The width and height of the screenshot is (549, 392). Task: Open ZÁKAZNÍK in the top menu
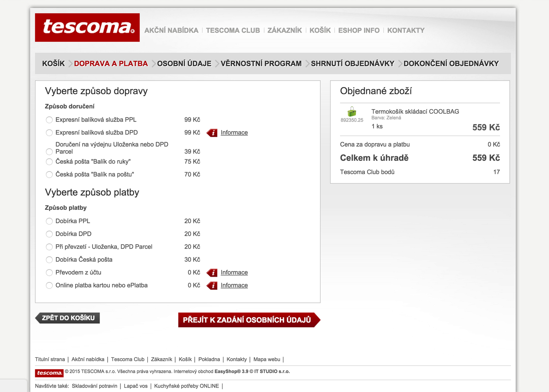[284, 31]
